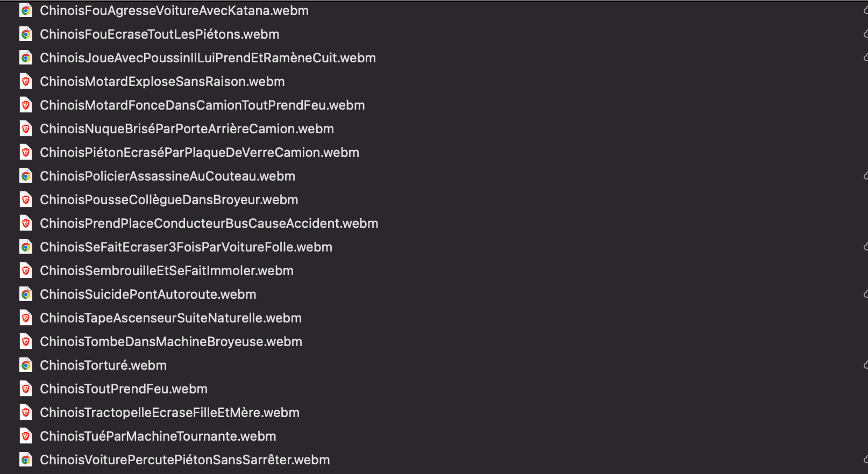Image resolution: width=868 pixels, height=474 pixels.
Task: Select file ChinoisTractopelleEcraseFilleEtMère.webm
Action: pyautogui.click(x=169, y=413)
